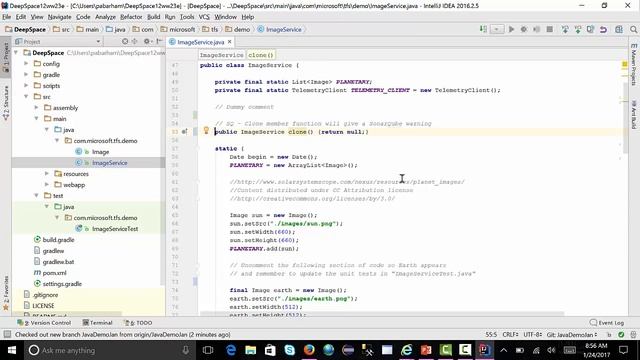Close the ImageService.java tab
This screenshot has width=640, height=360.
click(230, 42)
